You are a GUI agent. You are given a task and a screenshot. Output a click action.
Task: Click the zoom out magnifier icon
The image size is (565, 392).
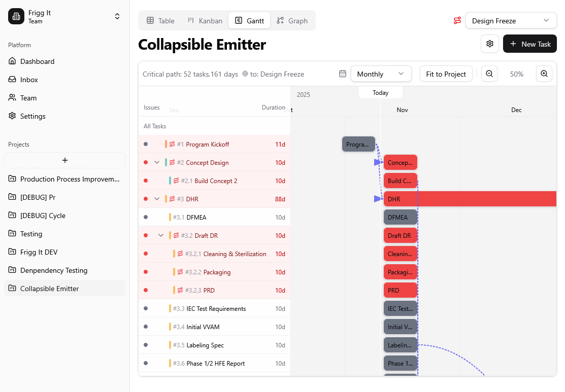pyautogui.click(x=489, y=74)
